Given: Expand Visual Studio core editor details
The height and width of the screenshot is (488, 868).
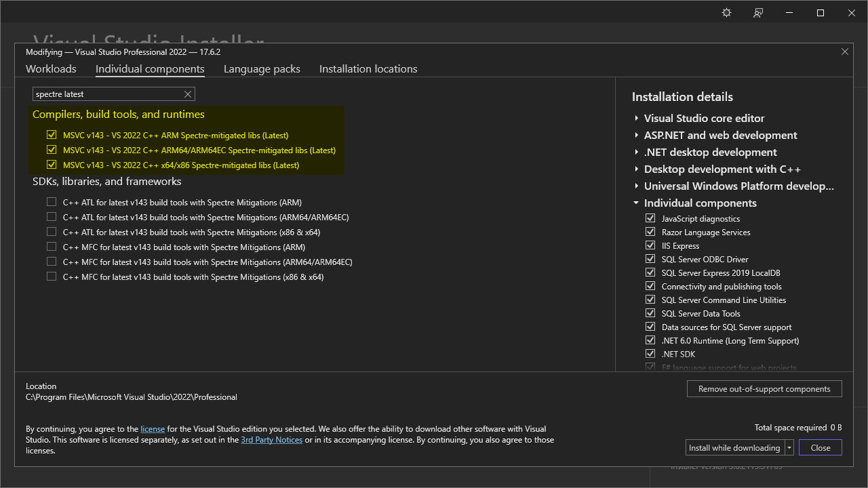Looking at the screenshot, I should click(637, 118).
